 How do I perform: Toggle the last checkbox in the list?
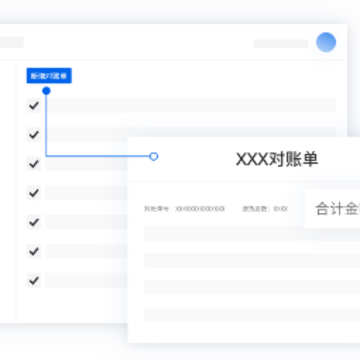(x=34, y=281)
